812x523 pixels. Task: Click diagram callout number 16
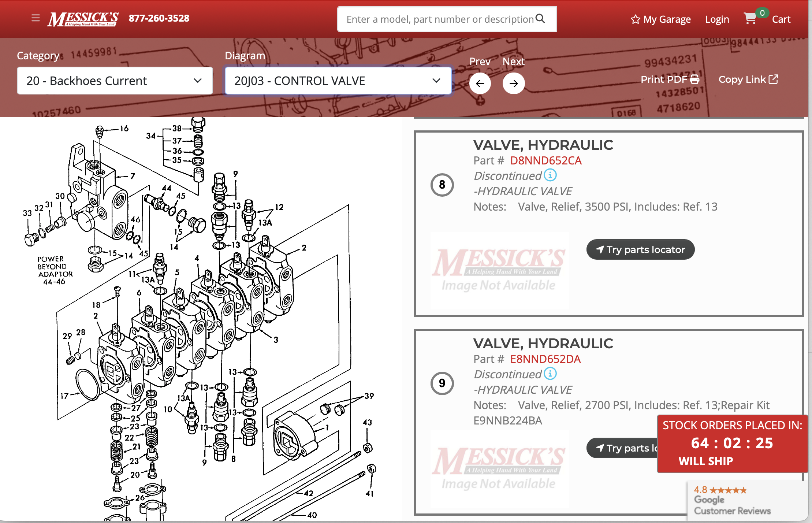(124, 128)
